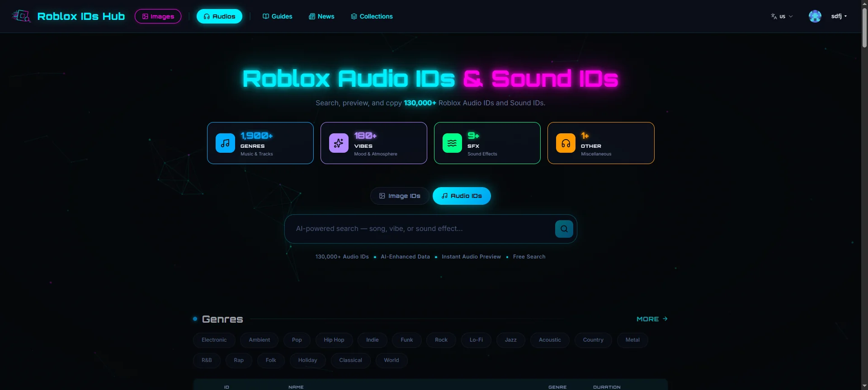Pick the Lo-Fi genre chip
Viewport: 868px width, 390px height.
point(476,340)
